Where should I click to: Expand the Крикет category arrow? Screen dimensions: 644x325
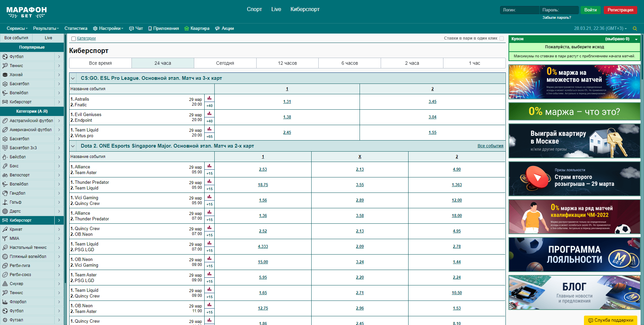(59, 229)
